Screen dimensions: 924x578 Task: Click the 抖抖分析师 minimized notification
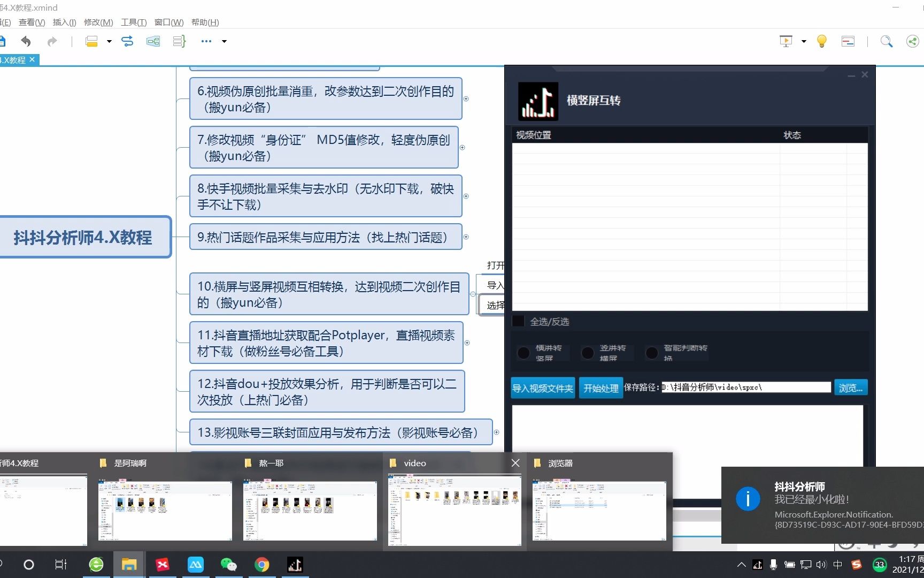(822, 505)
